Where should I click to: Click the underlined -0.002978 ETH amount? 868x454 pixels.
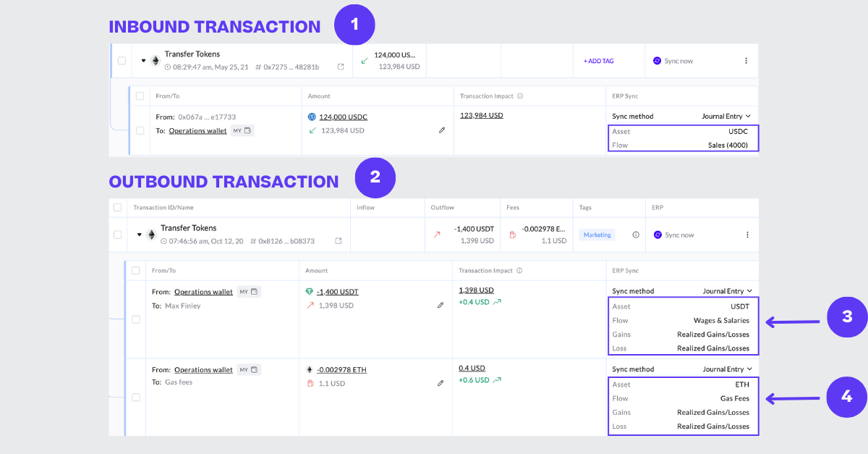[341, 369]
